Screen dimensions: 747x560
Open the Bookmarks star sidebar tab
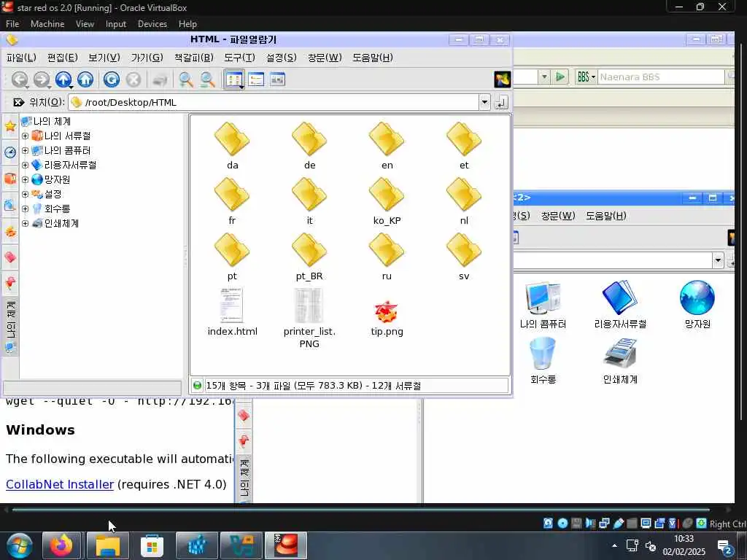coord(10,127)
